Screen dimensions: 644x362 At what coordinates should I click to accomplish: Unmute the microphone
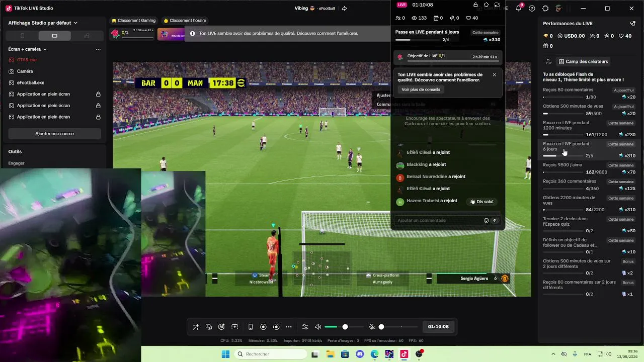(x=372, y=327)
